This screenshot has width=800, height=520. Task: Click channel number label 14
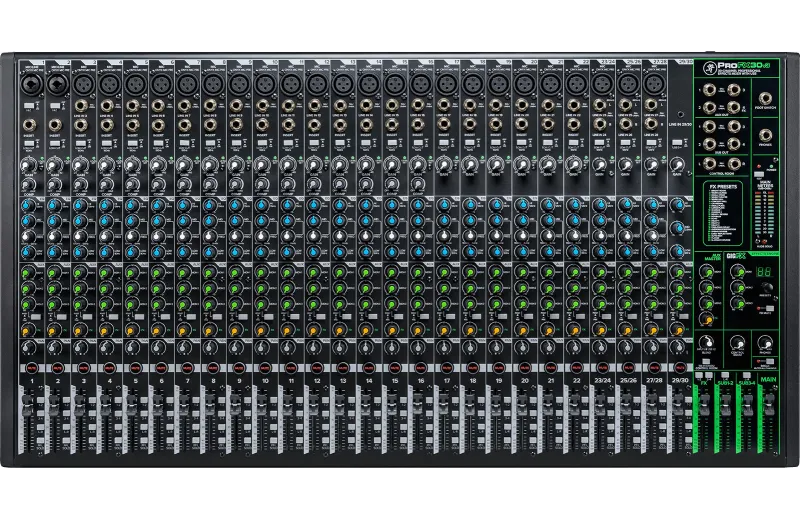click(369, 381)
